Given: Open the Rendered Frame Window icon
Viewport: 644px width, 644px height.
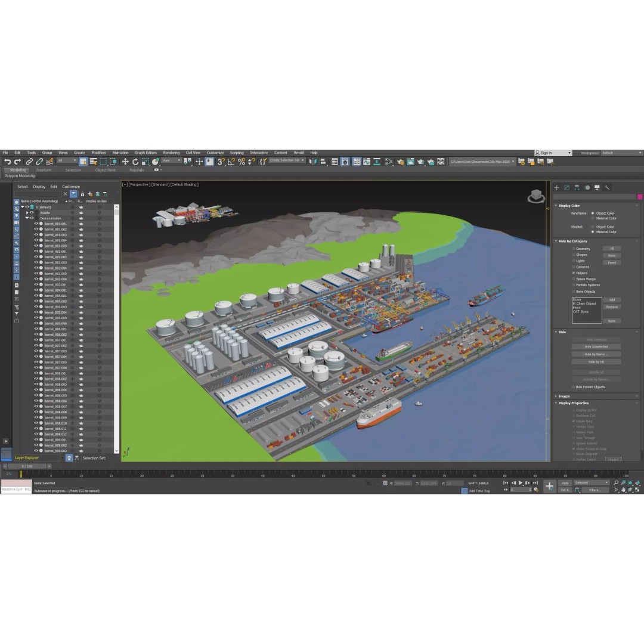Looking at the screenshot, I should (x=410, y=162).
